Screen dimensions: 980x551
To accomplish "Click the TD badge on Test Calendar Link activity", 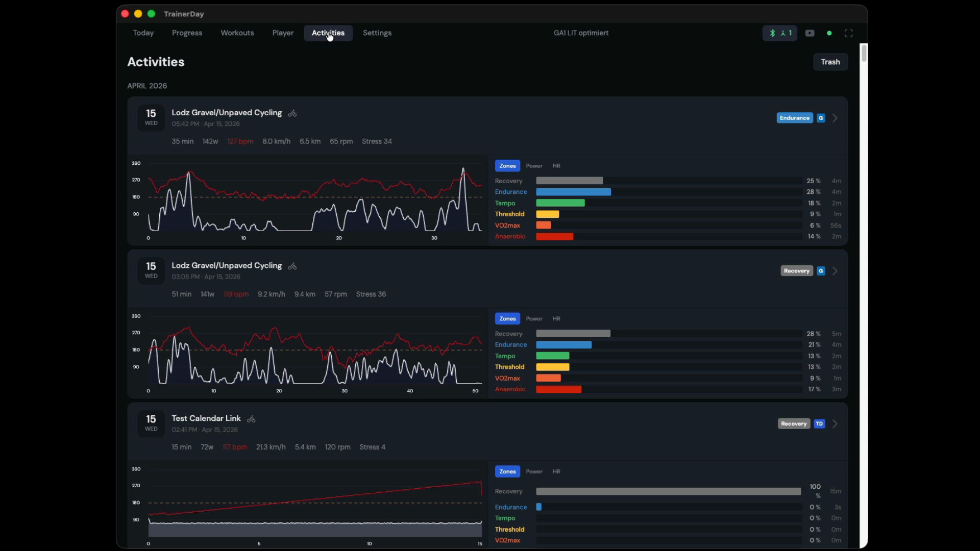I will point(819,423).
